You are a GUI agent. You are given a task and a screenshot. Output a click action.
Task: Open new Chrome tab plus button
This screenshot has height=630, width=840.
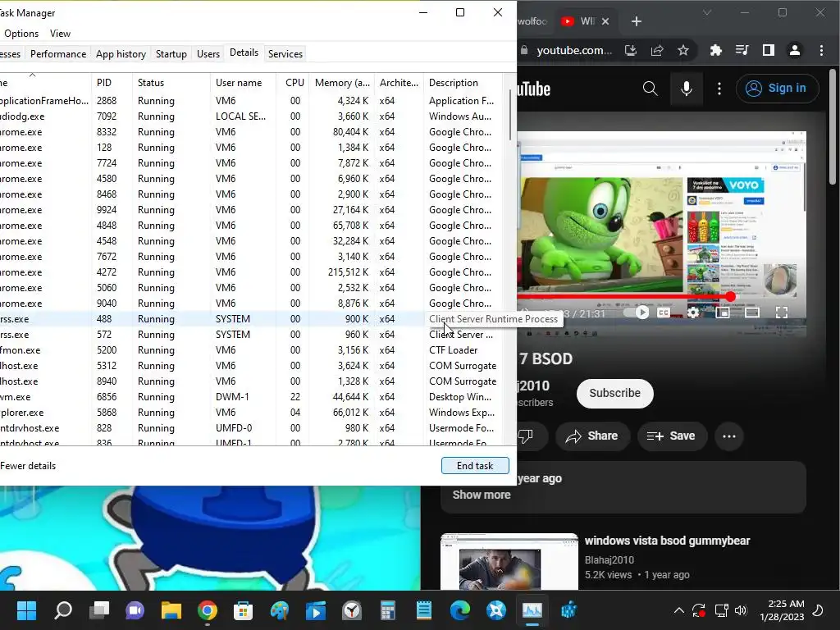coord(636,21)
